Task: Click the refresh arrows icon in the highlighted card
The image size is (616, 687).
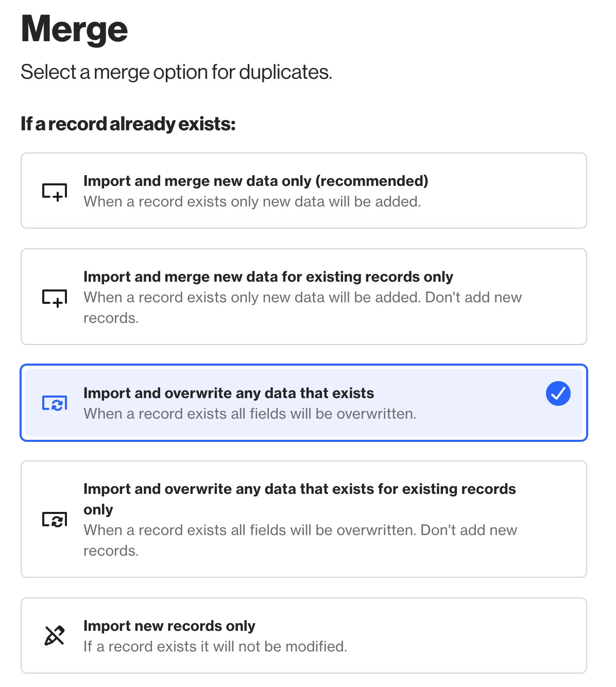Action: point(54,403)
